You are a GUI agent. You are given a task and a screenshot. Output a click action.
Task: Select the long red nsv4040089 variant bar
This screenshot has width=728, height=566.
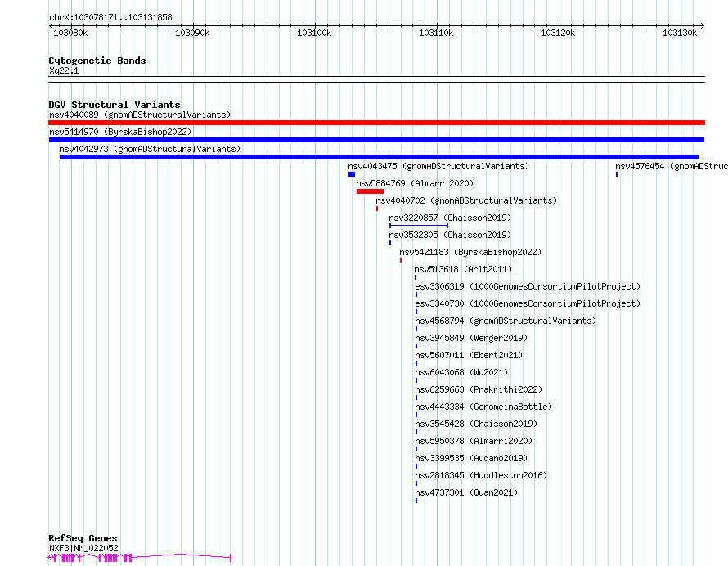pos(376,123)
